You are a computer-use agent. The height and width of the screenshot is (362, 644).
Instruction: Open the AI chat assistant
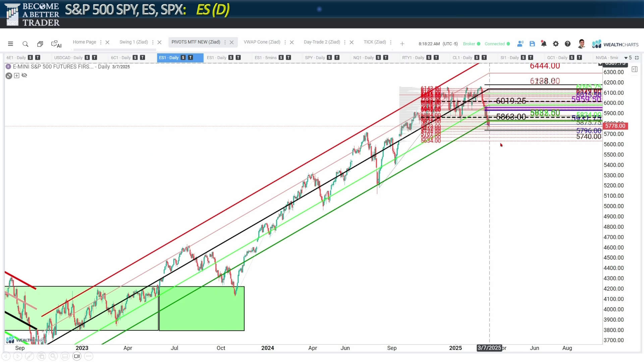[56, 44]
